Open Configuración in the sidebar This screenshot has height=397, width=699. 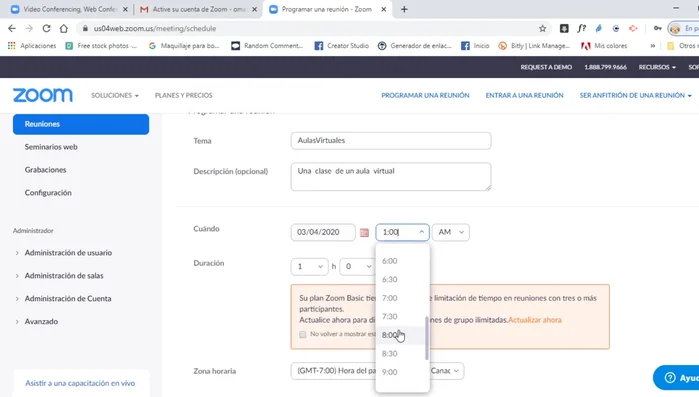click(x=48, y=193)
